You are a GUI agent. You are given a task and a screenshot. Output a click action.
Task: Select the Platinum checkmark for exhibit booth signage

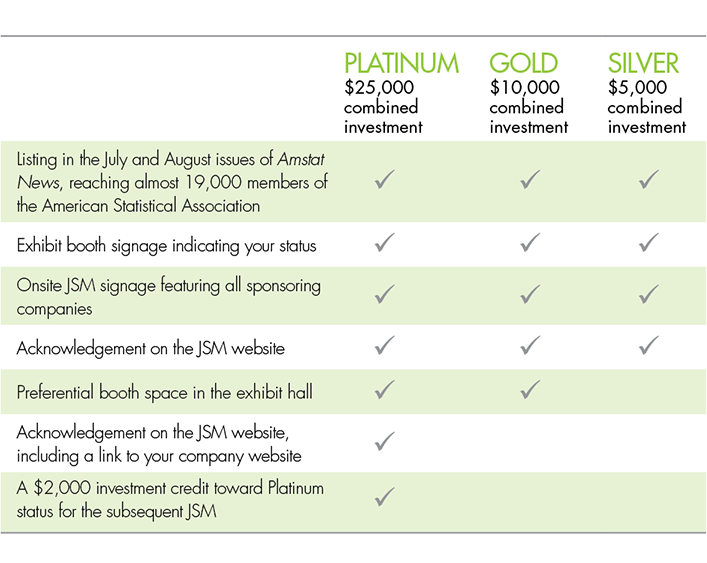click(x=384, y=243)
